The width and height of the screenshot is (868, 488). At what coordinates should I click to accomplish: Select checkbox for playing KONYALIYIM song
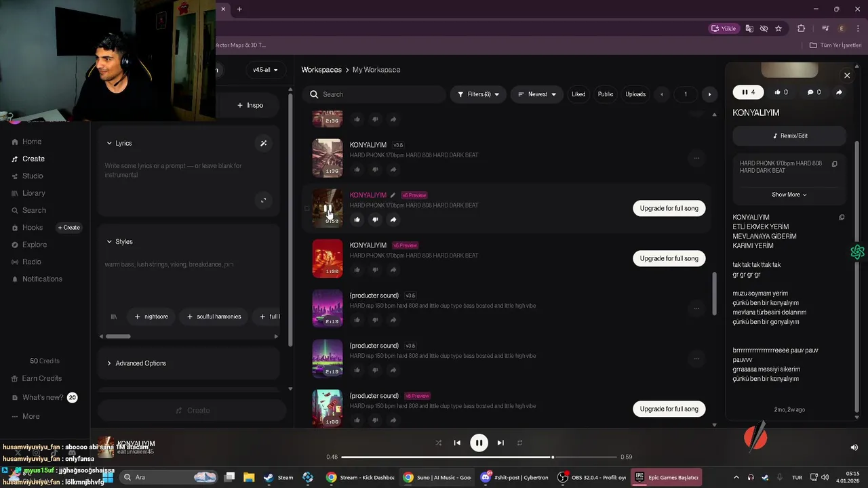point(307,208)
